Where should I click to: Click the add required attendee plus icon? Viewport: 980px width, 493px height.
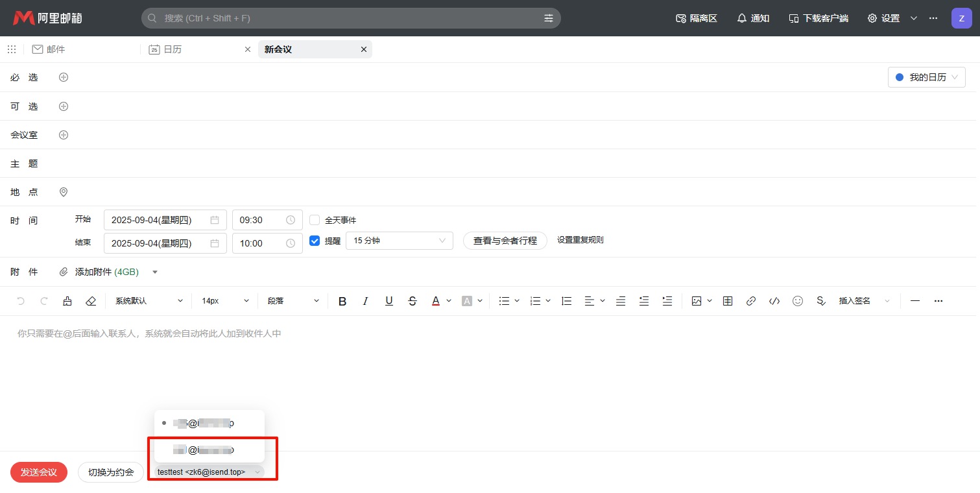click(64, 77)
